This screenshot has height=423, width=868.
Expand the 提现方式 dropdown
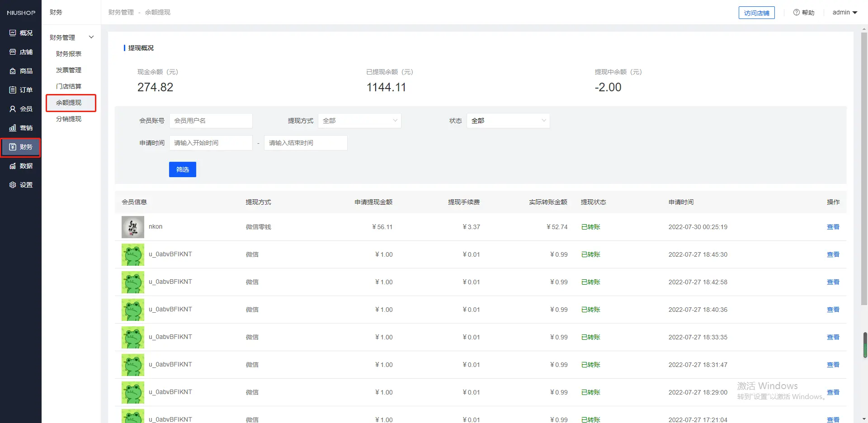click(x=359, y=121)
